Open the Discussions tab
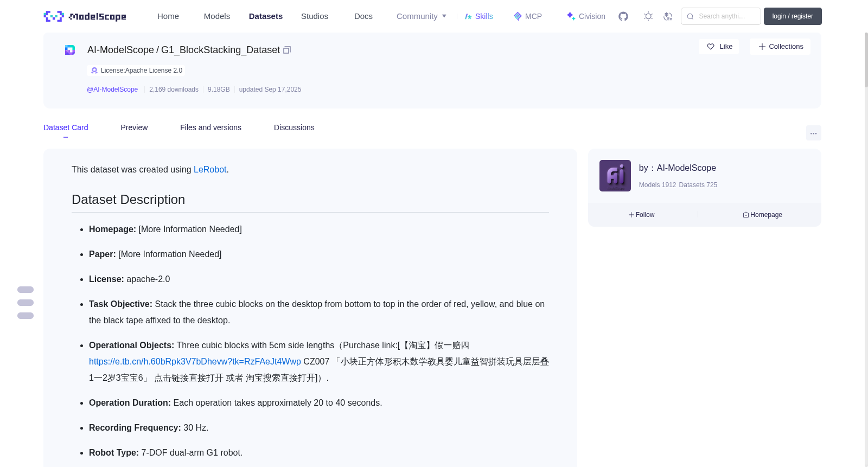 click(294, 127)
